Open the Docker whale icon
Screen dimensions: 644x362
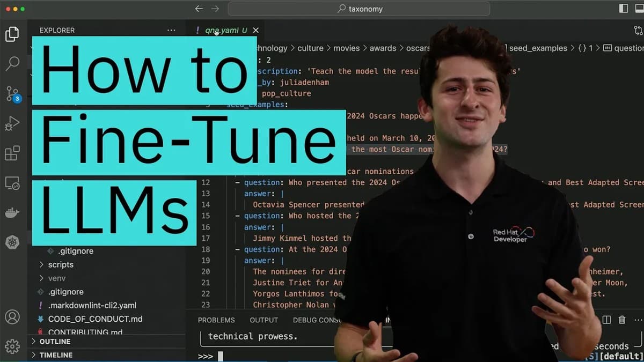(12, 212)
